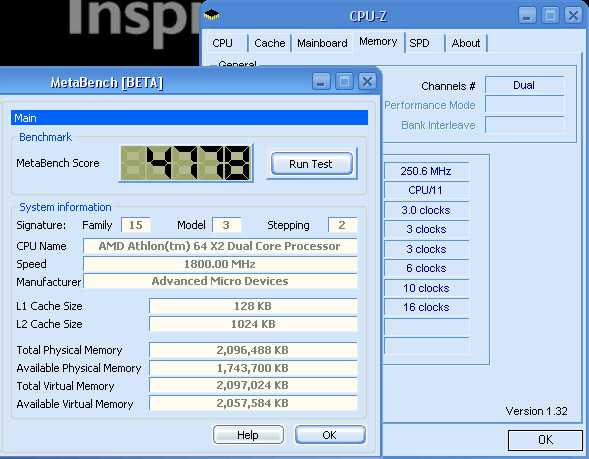Viewport: 589px width, 459px height.
Task: Click the Model field showing 3
Action: (x=227, y=225)
